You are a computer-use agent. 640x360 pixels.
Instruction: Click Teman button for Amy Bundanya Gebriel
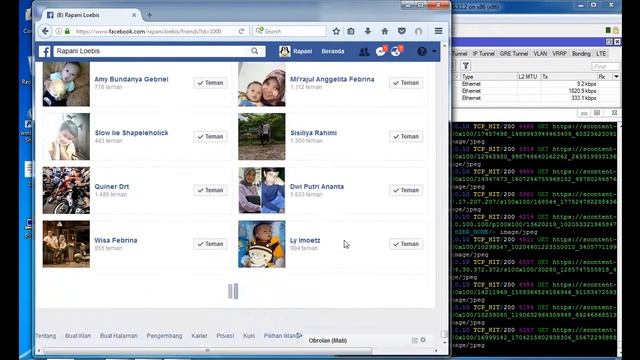(x=210, y=83)
